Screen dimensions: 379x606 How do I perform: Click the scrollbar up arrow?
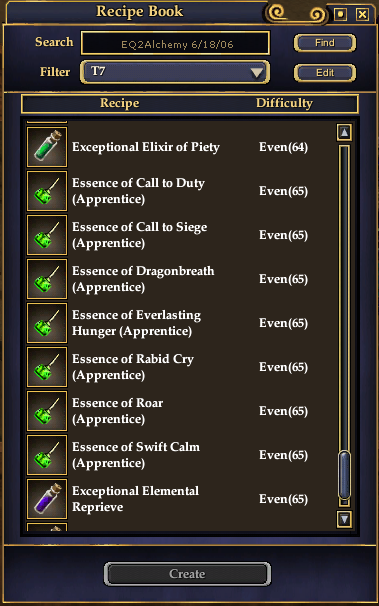point(344,133)
